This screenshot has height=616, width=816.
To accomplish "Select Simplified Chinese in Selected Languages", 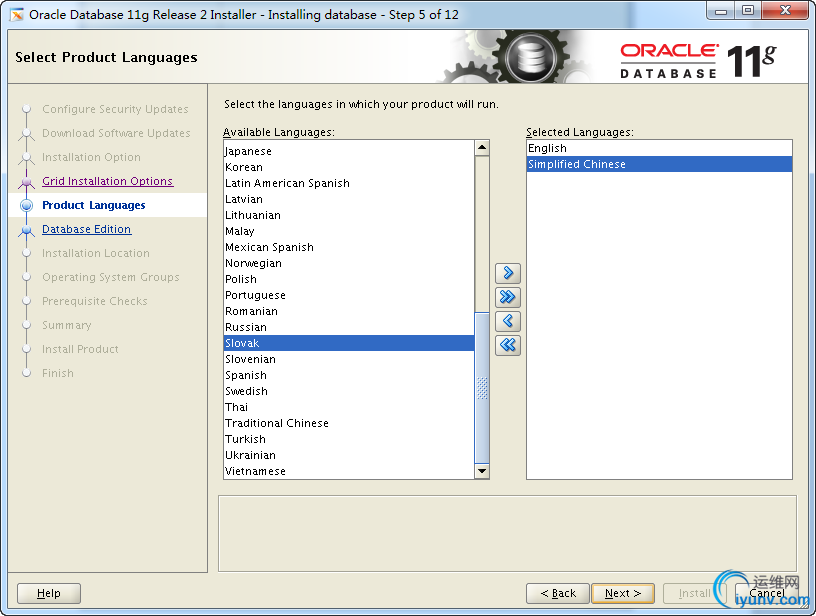I will (x=659, y=164).
